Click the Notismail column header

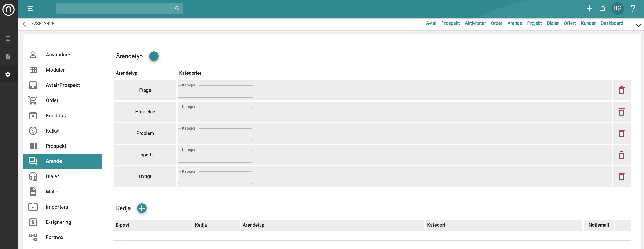coord(599,225)
